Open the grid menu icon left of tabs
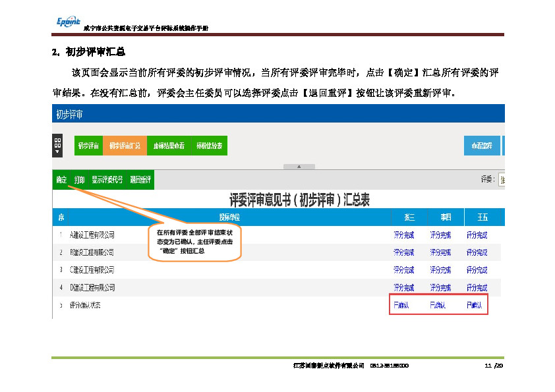The image size is (555, 392). tap(57, 145)
